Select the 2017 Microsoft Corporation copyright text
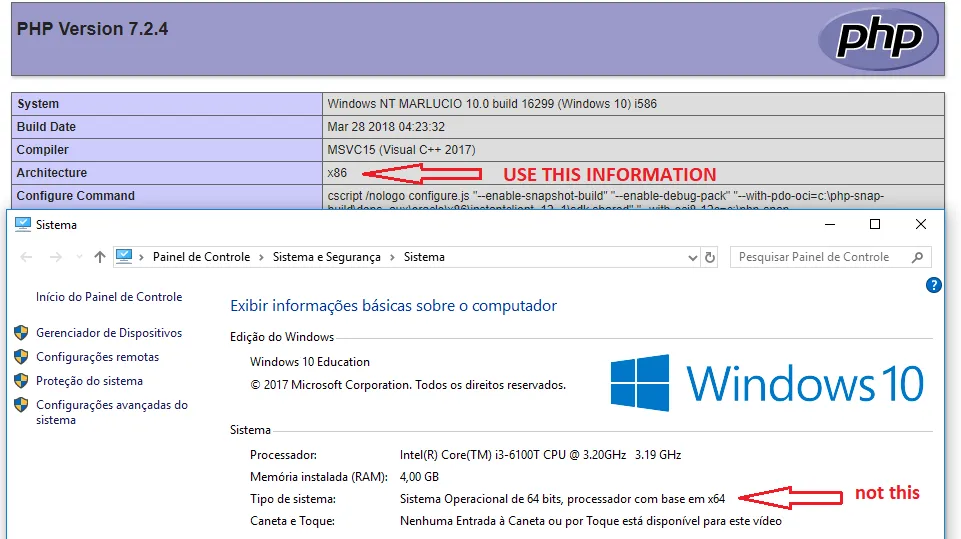The height and width of the screenshot is (539, 961). 408,385
